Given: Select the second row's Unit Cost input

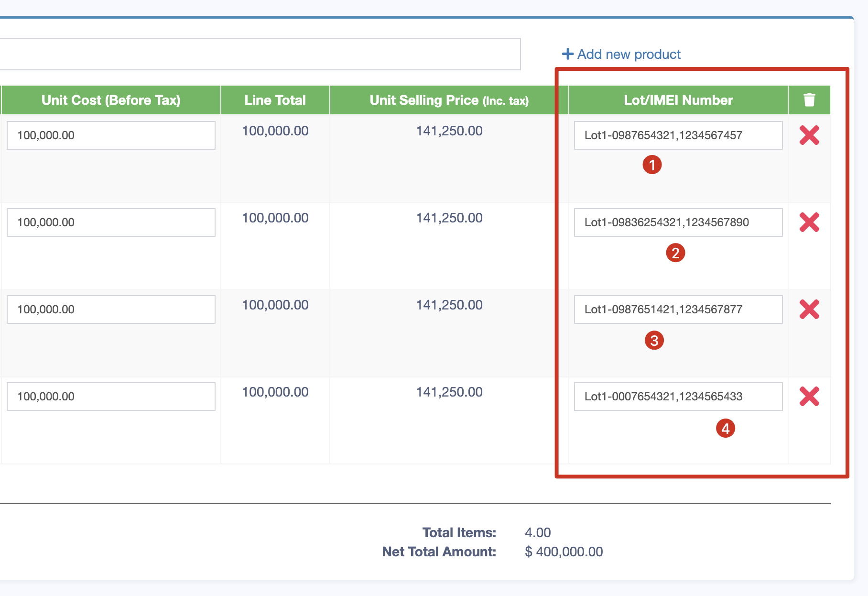Looking at the screenshot, I should coord(111,222).
